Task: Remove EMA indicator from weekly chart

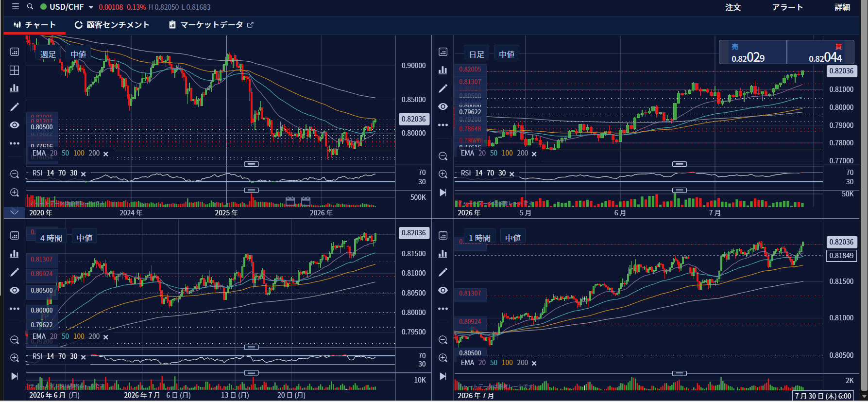Action: pyautogui.click(x=106, y=154)
